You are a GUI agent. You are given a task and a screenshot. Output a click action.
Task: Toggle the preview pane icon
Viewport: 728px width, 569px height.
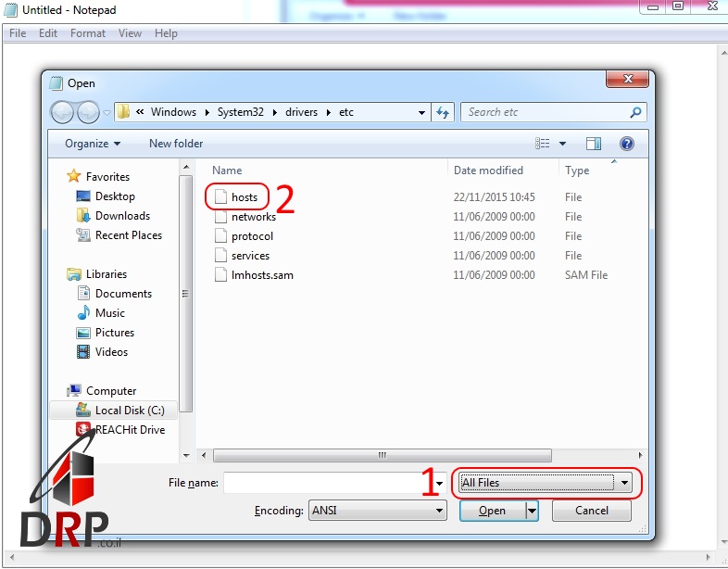pyautogui.click(x=594, y=144)
